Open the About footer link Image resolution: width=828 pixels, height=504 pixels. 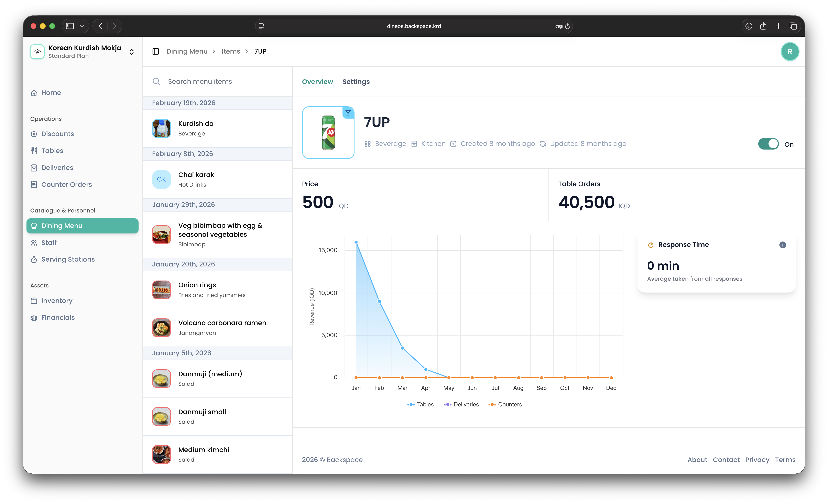click(697, 460)
